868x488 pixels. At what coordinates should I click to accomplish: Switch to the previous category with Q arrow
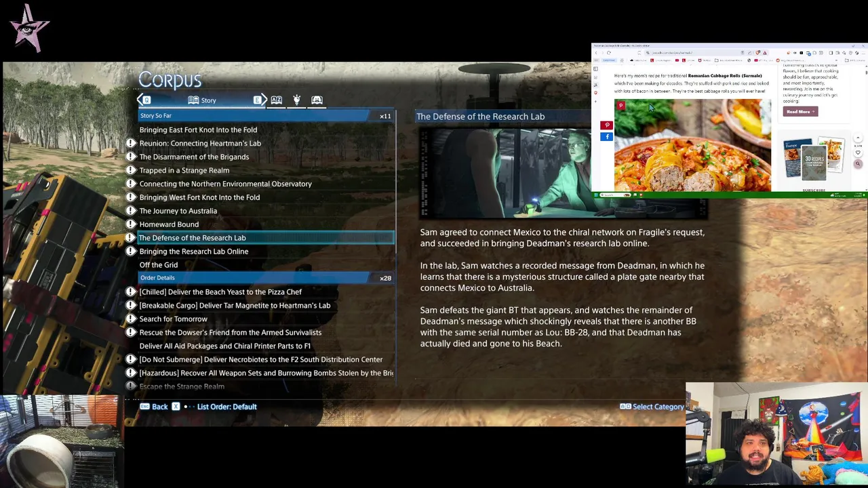click(144, 100)
